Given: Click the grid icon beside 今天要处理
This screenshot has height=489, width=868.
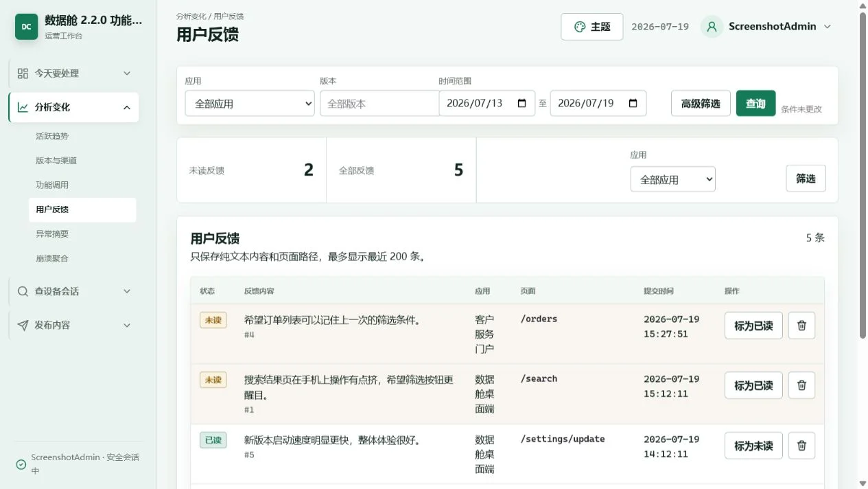Looking at the screenshot, I should tap(23, 73).
